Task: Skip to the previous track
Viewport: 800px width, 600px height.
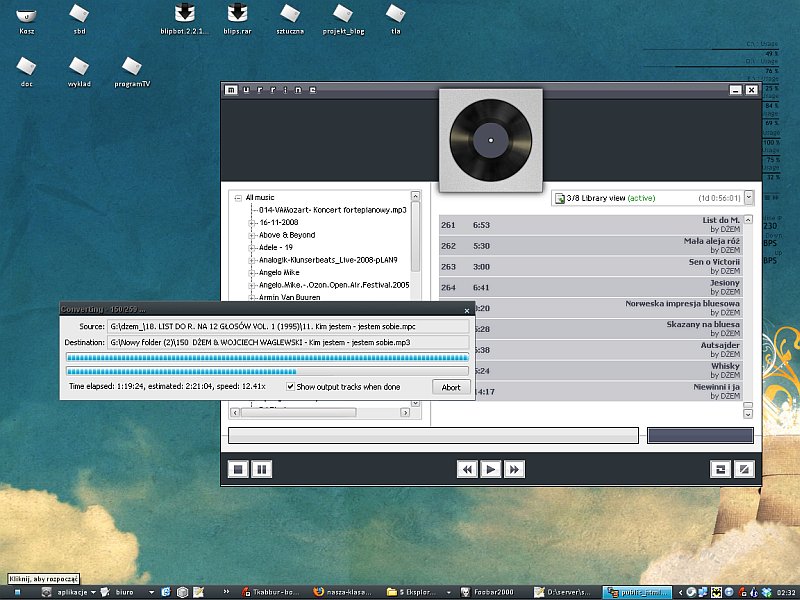Action: tap(467, 468)
